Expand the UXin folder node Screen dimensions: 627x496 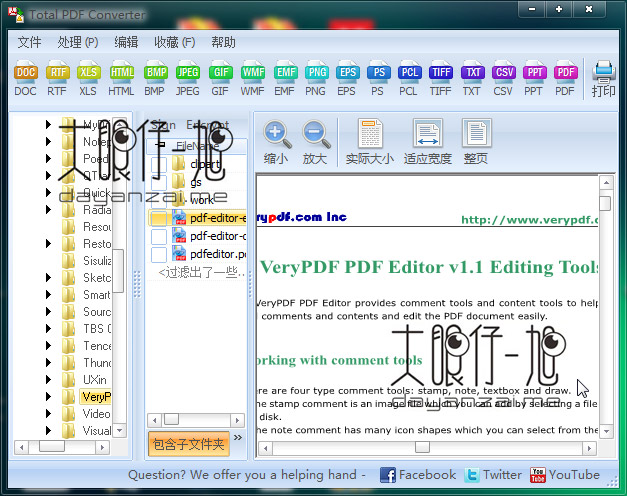[48, 380]
